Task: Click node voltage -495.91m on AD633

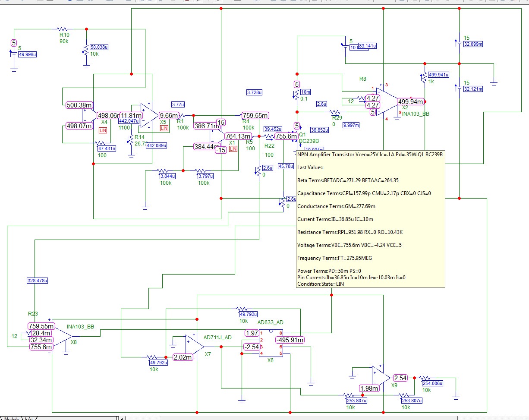Action: click(290, 340)
